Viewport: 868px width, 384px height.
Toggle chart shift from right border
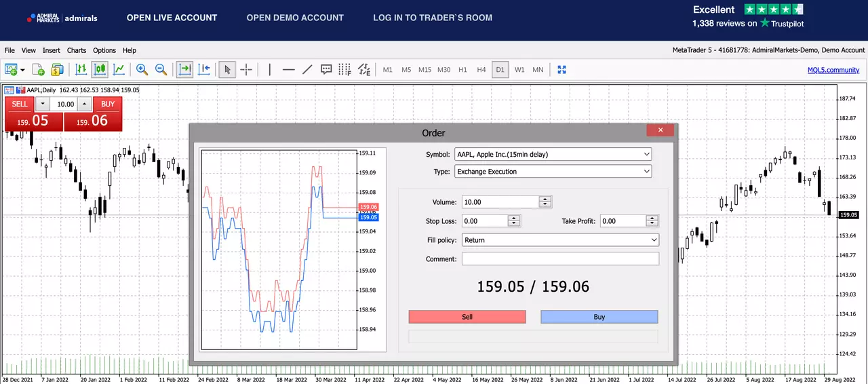204,69
